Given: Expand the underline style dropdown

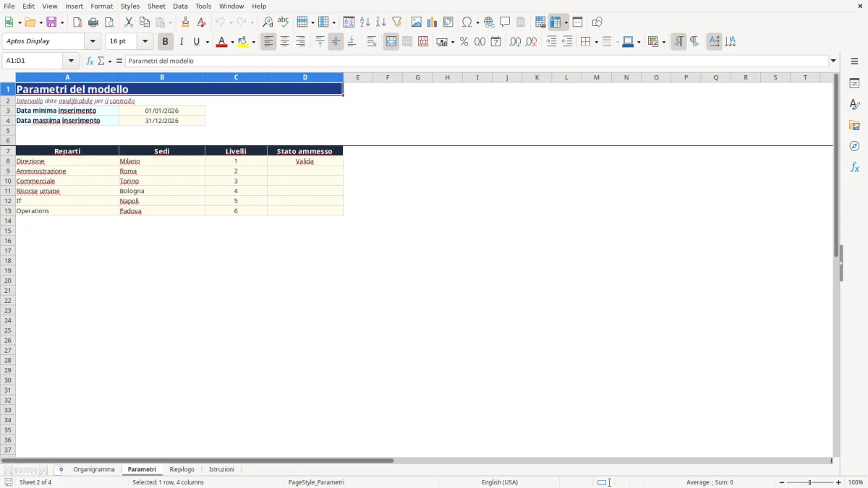Looking at the screenshot, I should [x=207, y=42].
